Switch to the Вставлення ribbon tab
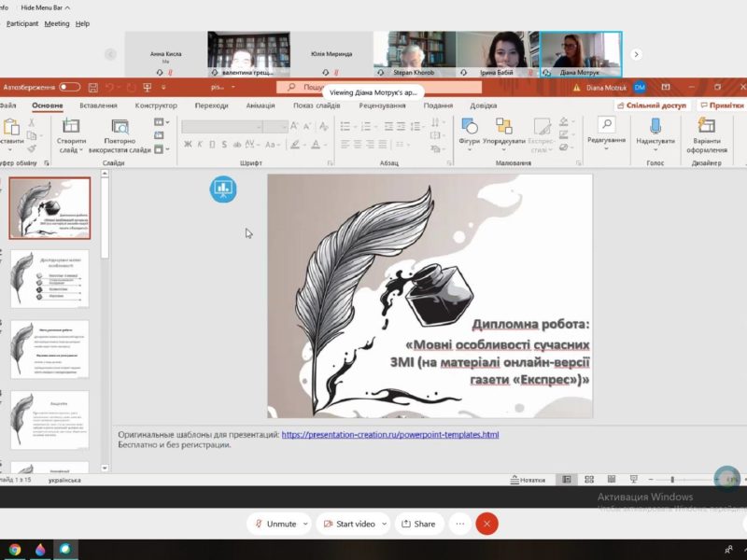 98,105
